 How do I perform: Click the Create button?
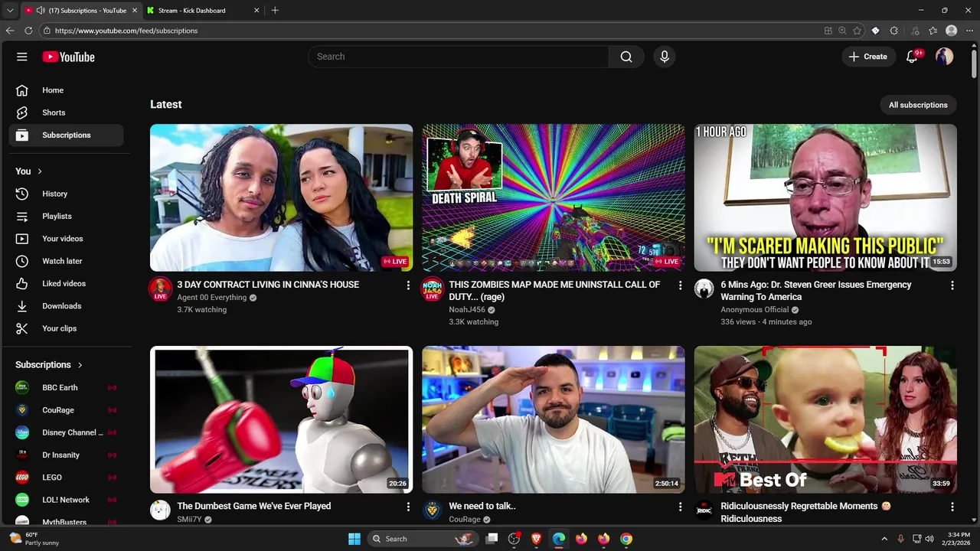click(x=868, y=57)
